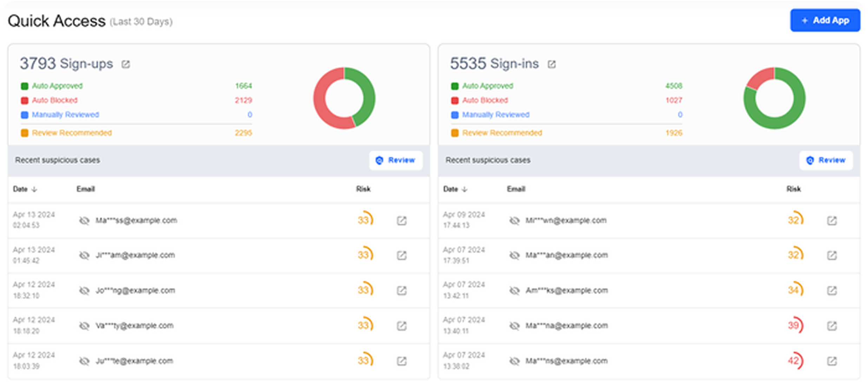This screenshot has height=385, width=868.
Task: Click the 2129 Auto Blocked count
Action: [243, 100]
